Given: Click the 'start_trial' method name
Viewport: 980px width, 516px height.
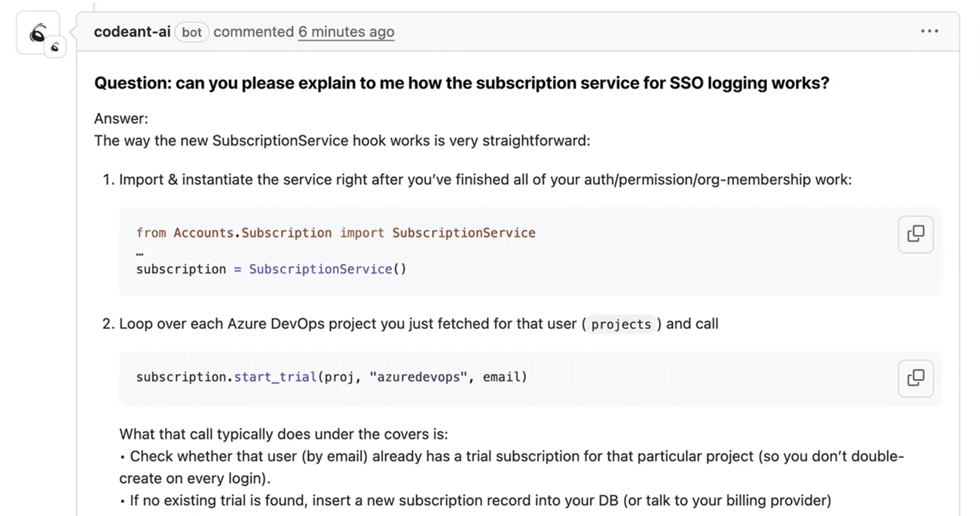Looking at the screenshot, I should 275,377.
